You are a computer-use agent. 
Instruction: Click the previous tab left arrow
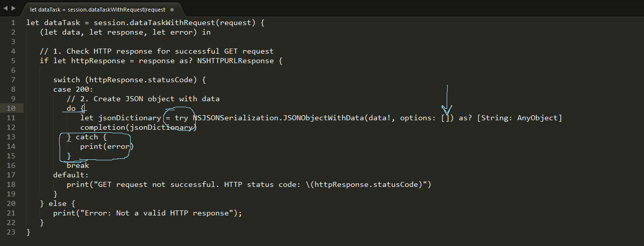click(x=6, y=9)
